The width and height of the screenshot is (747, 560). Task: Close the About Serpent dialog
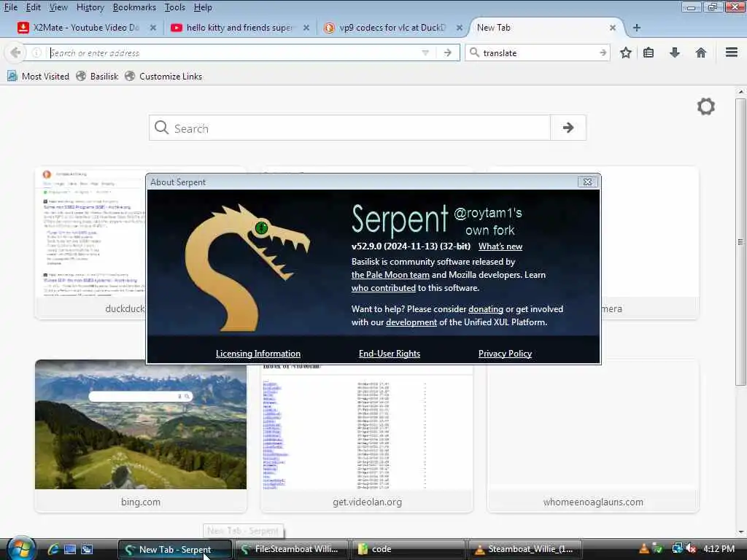click(x=587, y=182)
